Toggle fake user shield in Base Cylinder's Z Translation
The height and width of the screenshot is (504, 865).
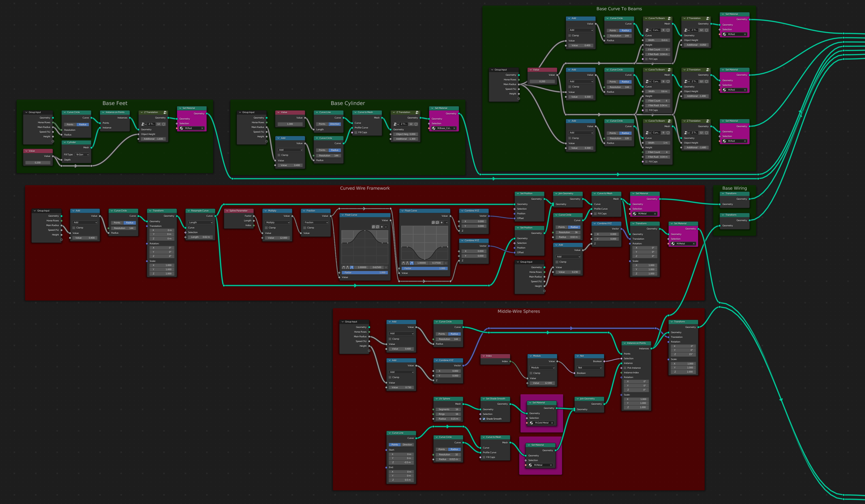416,124
